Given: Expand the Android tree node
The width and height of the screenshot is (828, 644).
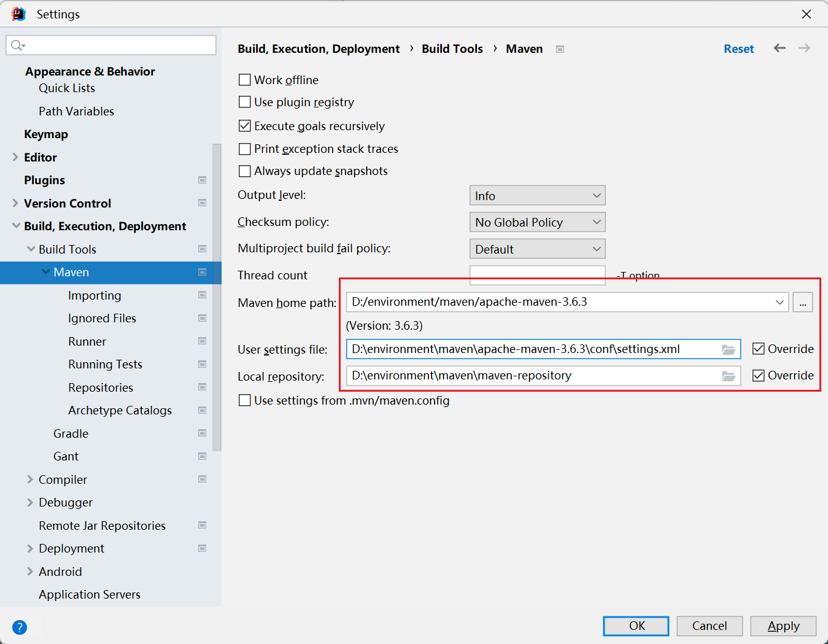Looking at the screenshot, I should pos(30,572).
